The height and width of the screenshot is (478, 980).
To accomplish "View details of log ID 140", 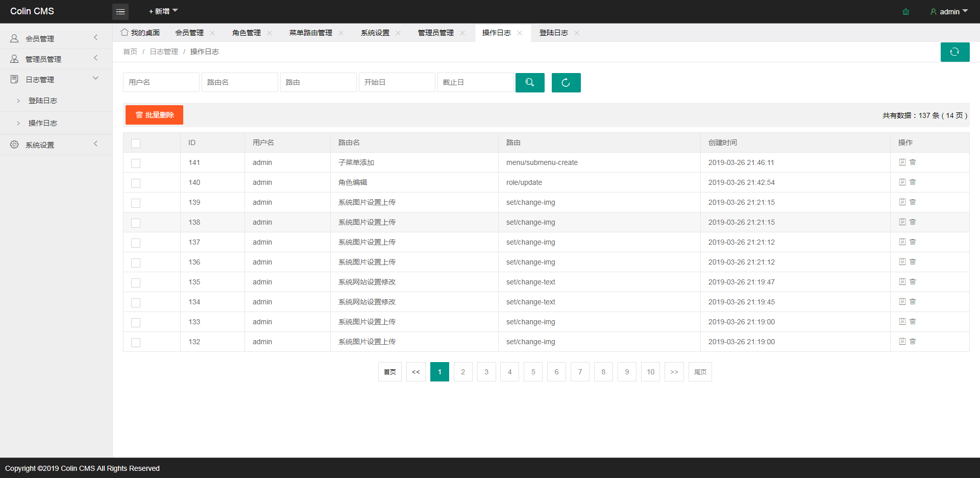I will click(902, 182).
